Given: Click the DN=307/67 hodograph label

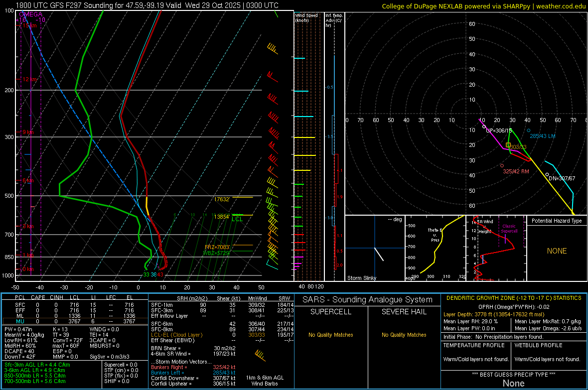Looking at the screenshot, I should tap(562, 178).
